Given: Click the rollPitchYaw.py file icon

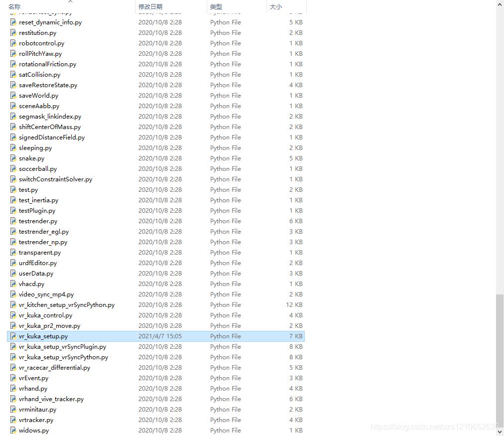Looking at the screenshot, I should point(13,53).
